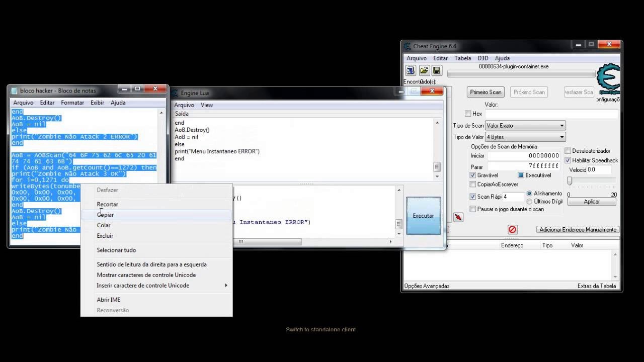This screenshot has width=644, height=362.
Task: Click the speedhack speed slider handle
Action: (570, 180)
